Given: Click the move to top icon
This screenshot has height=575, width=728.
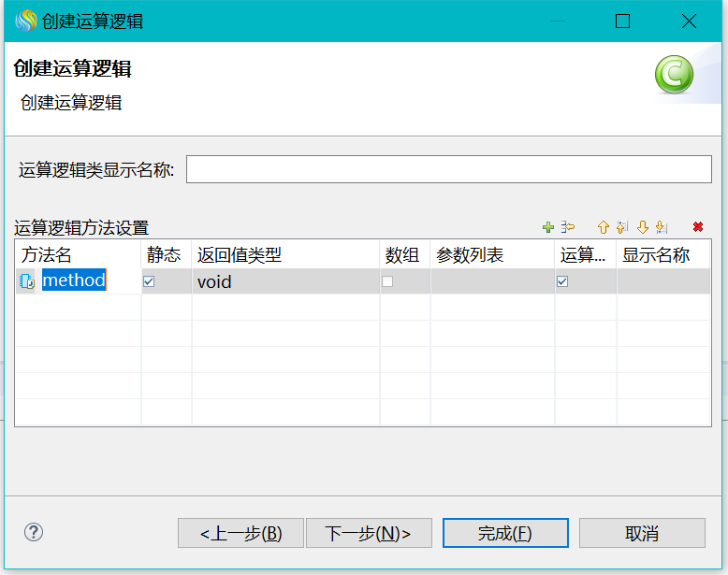Looking at the screenshot, I should point(622,227).
